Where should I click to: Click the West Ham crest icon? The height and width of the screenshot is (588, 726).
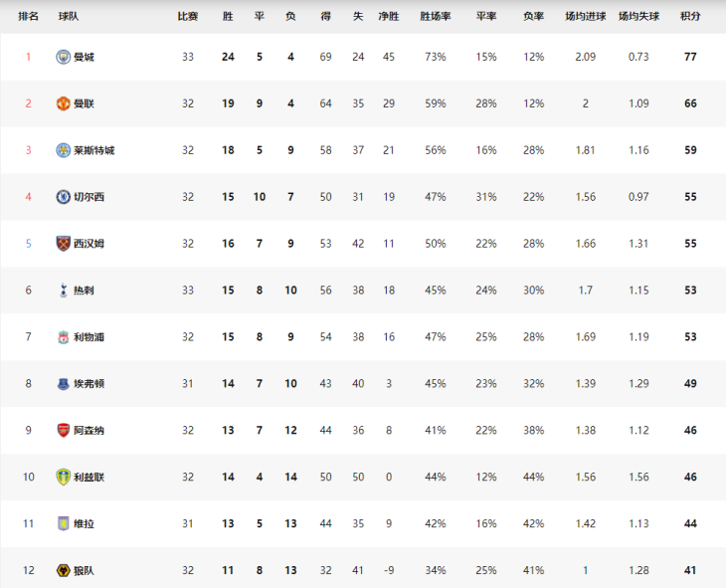63,244
